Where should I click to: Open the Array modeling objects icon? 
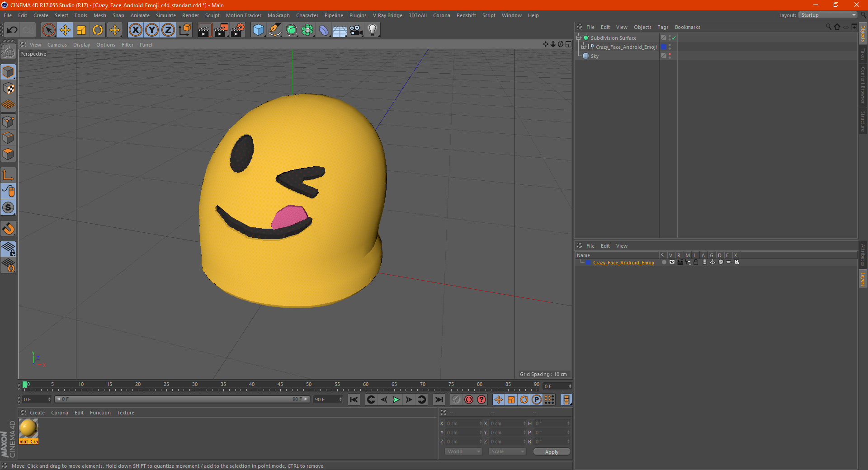tap(307, 30)
